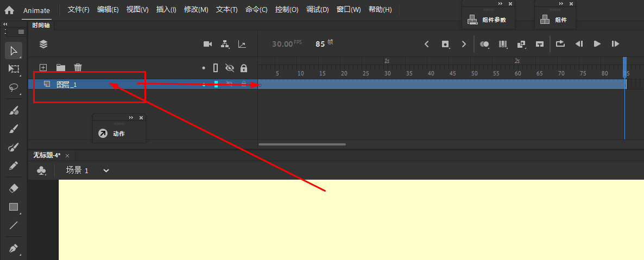The width and height of the screenshot is (644, 260).
Task: Toggle highlight dot on 图层_1
Action: point(204,84)
